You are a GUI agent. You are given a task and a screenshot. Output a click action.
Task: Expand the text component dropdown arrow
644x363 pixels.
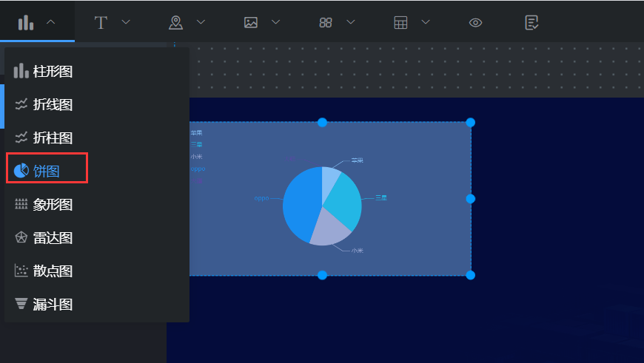[x=126, y=22]
